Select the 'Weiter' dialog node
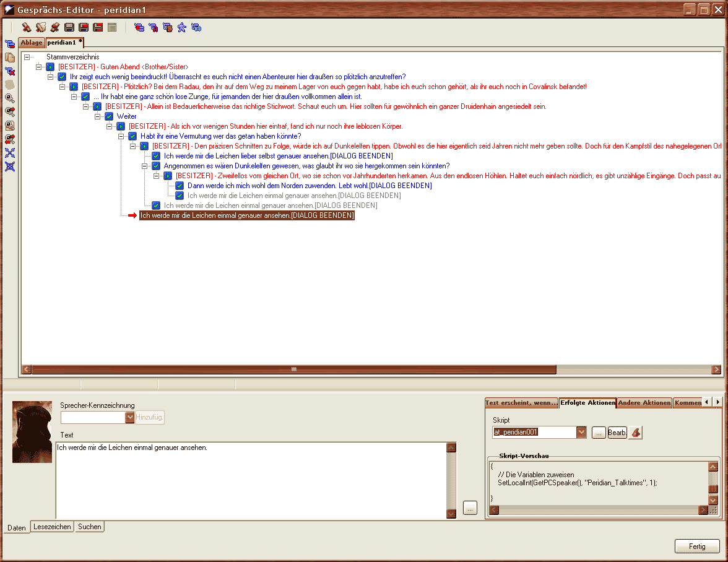This screenshot has width=728, height=562. point(127,116)
